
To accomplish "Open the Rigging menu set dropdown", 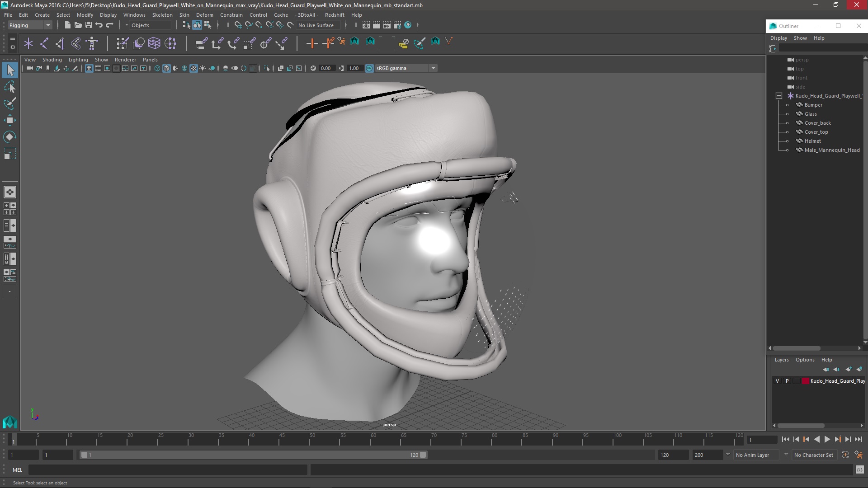I will click(30, 25).
